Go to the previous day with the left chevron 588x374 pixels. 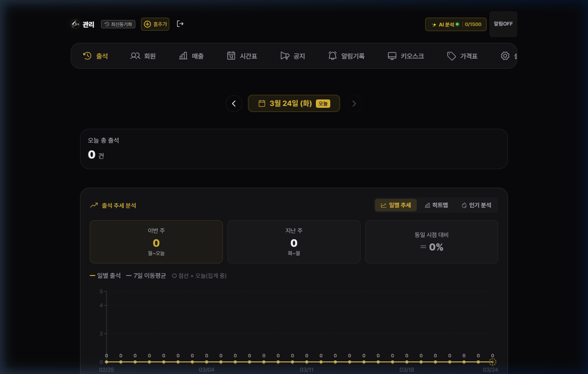click(x=234, y=104)
